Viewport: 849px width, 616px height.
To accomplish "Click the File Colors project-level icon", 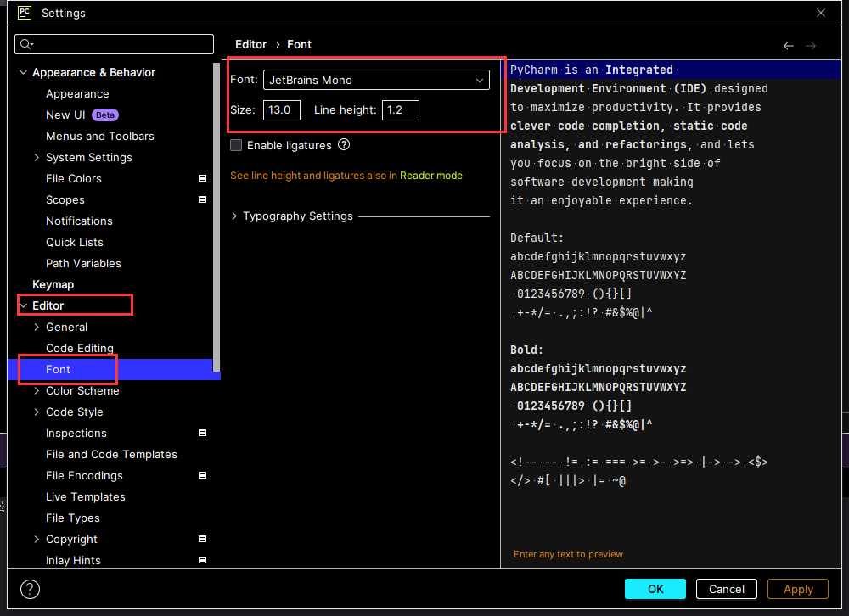I will tap(203, 179).
